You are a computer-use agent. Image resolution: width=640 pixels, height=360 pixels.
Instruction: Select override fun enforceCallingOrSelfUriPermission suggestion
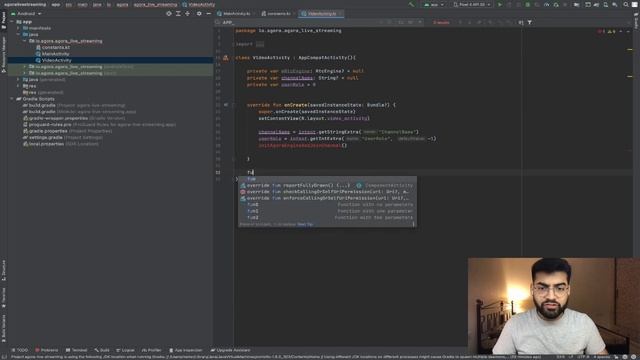click(327, 198)
